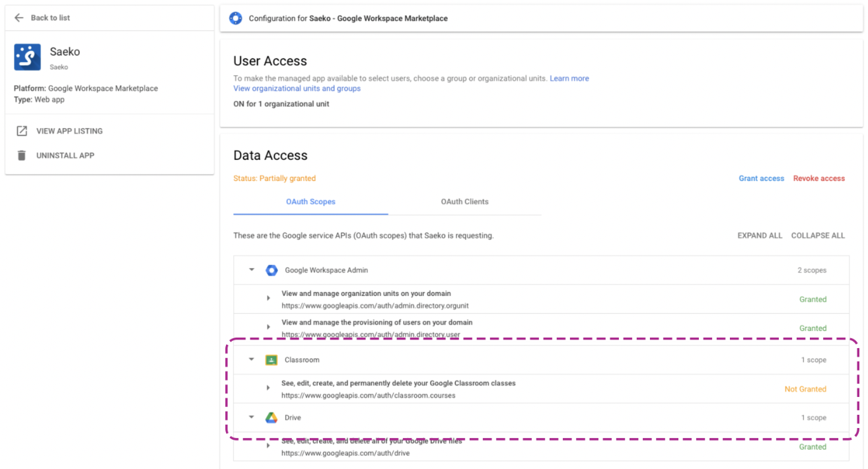Click the blue configuration icon in the header
The height and width of the screenshot is (469, 868).
pyautogui.click(x=235, y=18)
